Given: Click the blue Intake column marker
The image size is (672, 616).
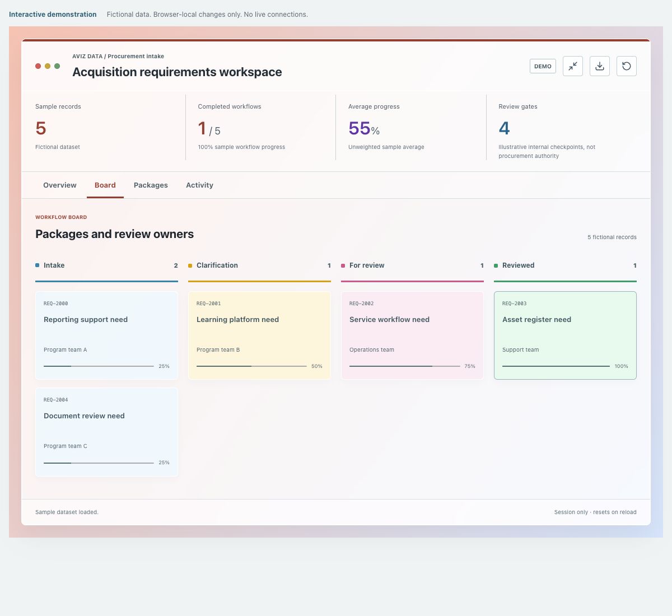Looking at the screenshot, I should coord(38,265).
